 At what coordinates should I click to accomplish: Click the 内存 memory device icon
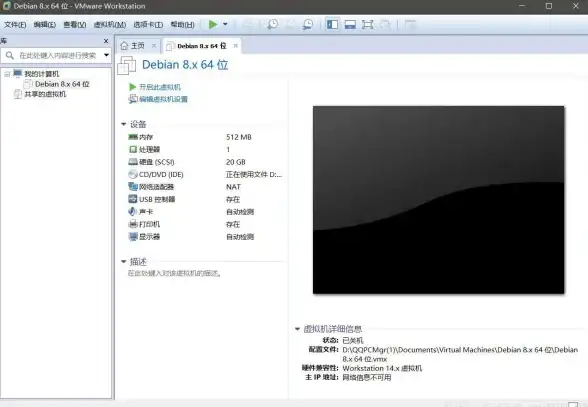133,137
